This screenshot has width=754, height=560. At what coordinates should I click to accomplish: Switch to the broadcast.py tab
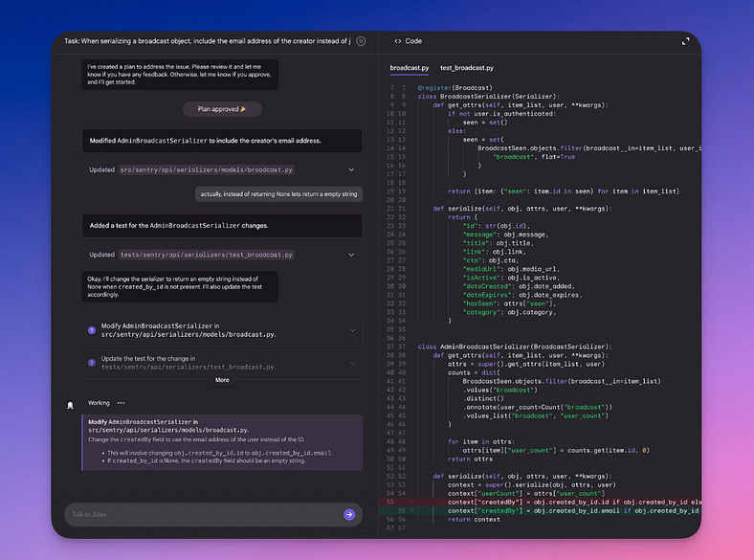(410, 68)
